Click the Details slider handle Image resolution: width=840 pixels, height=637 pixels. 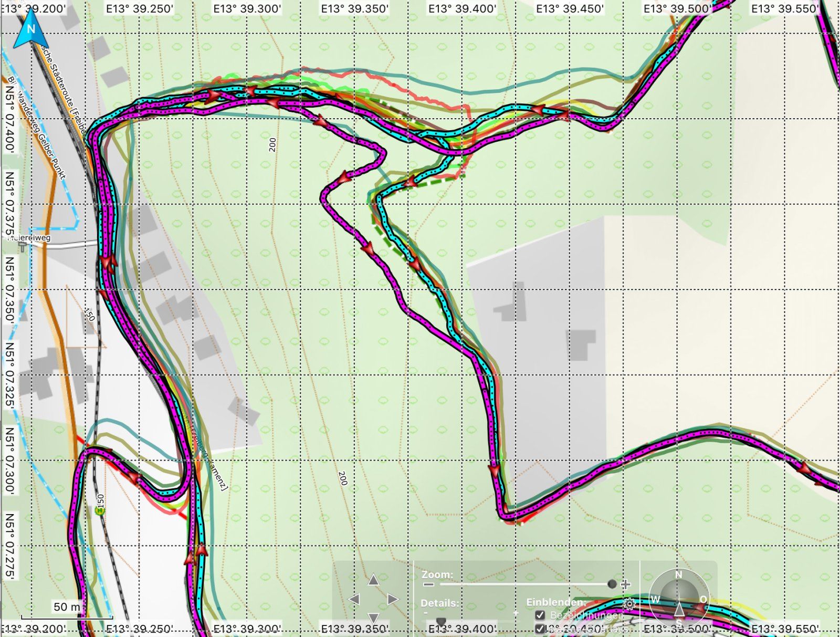(x=441, y=622)
